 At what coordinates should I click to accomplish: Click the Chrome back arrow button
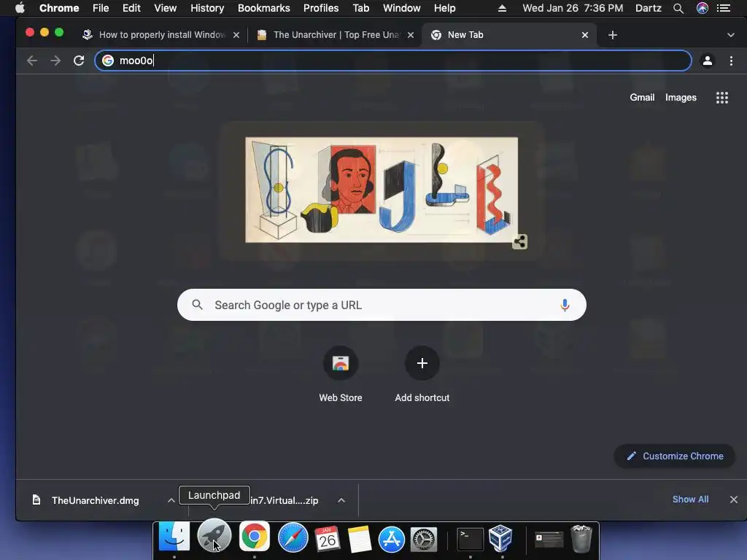[32, 61]
